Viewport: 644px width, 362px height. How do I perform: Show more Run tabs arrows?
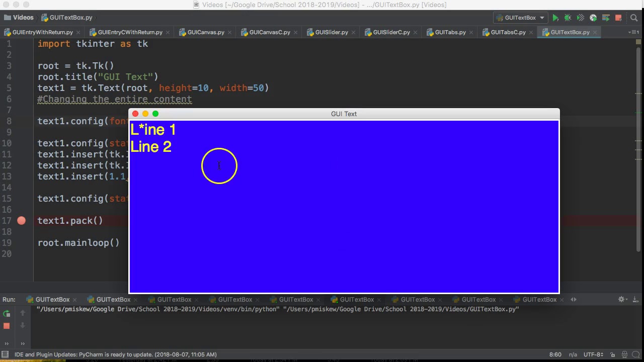pyautogui.click(x=574, y=299)
